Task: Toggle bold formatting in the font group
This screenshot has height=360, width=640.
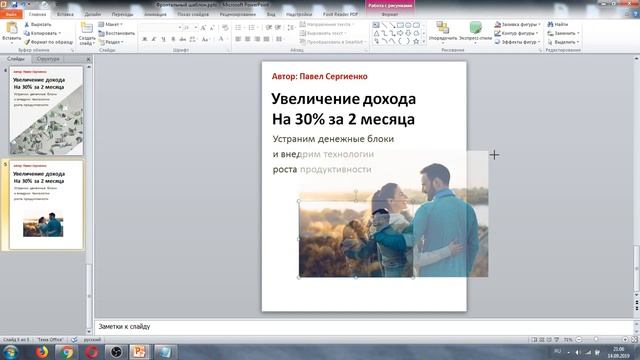Action: point(144,39)
